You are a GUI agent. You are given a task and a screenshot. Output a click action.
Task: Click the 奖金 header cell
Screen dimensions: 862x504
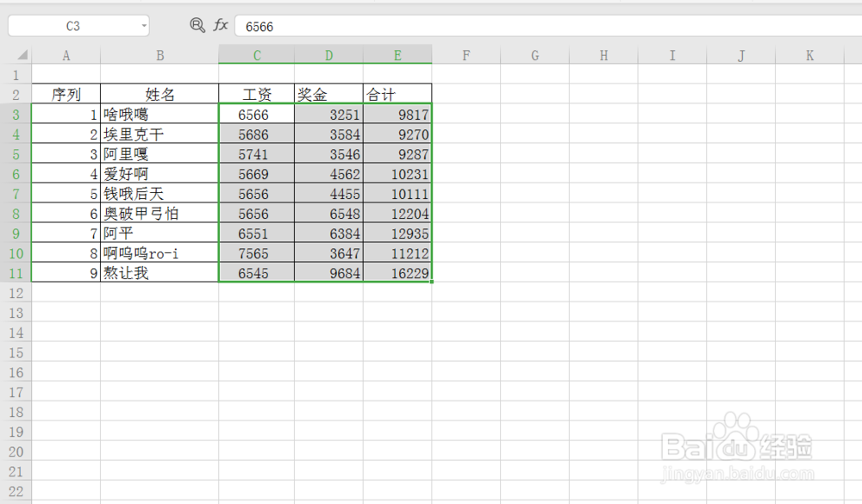(328, 94)
